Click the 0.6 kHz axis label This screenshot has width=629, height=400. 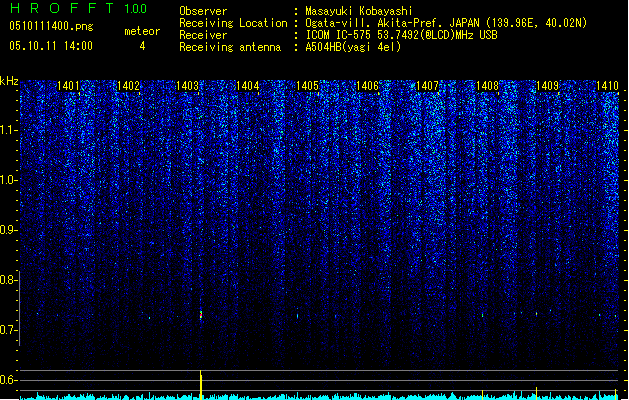coord(7,380)
